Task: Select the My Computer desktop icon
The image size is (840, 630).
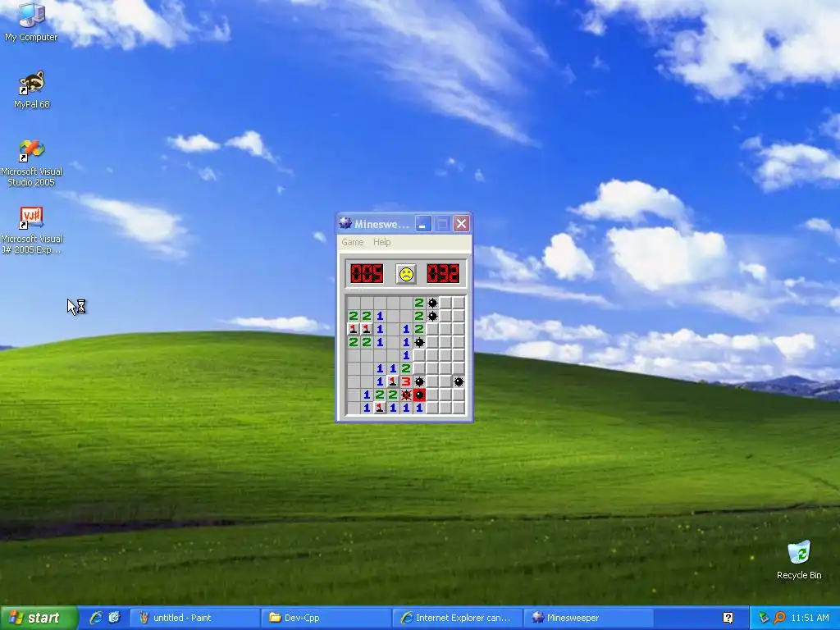Action: click(31, 22)
